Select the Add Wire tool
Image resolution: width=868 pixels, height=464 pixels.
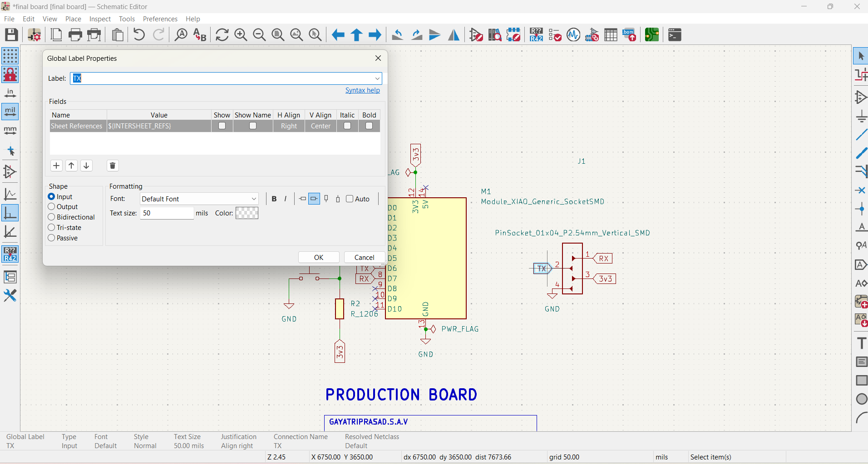(861, 135)
